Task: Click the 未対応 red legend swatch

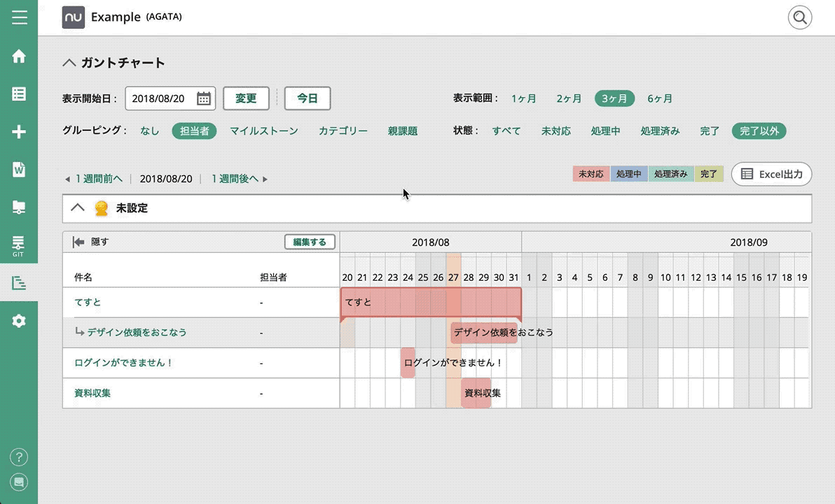Action: click(x=591, y=174)
